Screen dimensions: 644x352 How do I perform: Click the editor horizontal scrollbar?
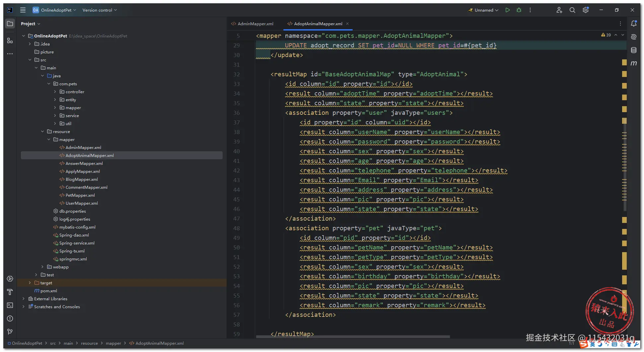(353, 336)
